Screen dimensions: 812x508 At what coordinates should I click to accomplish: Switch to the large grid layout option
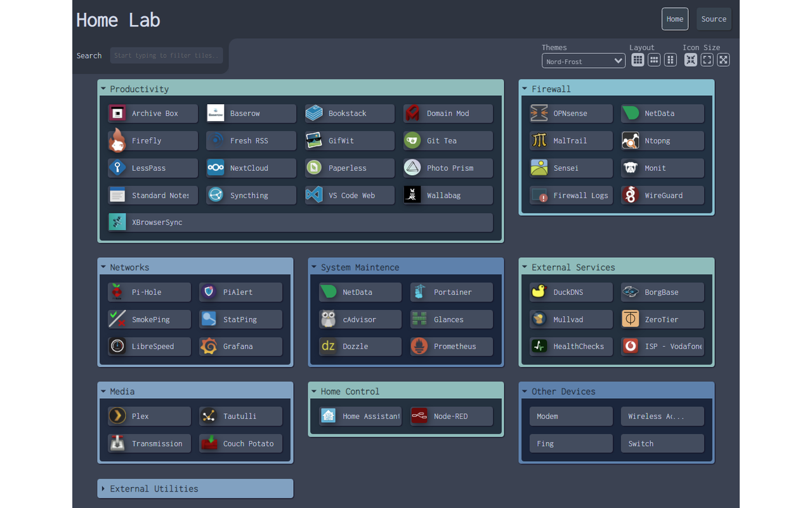(x=638, y=60)
